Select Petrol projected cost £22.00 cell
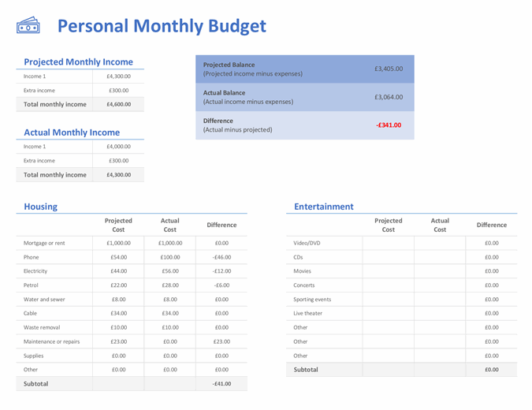 point(118,285)
